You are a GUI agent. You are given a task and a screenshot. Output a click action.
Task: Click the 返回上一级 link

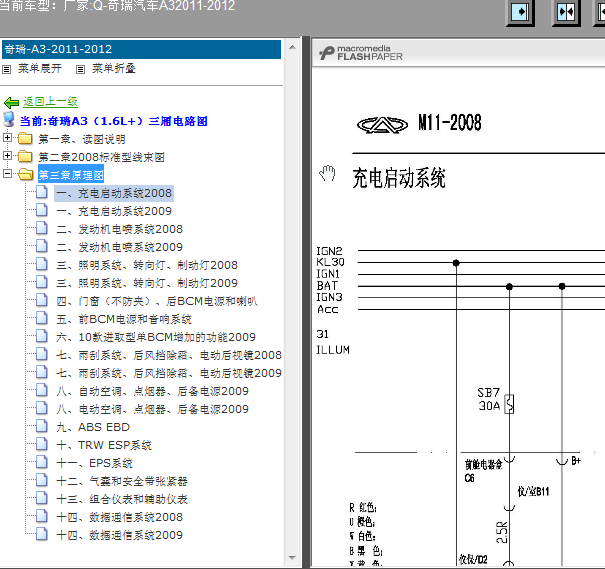(50, 102)
